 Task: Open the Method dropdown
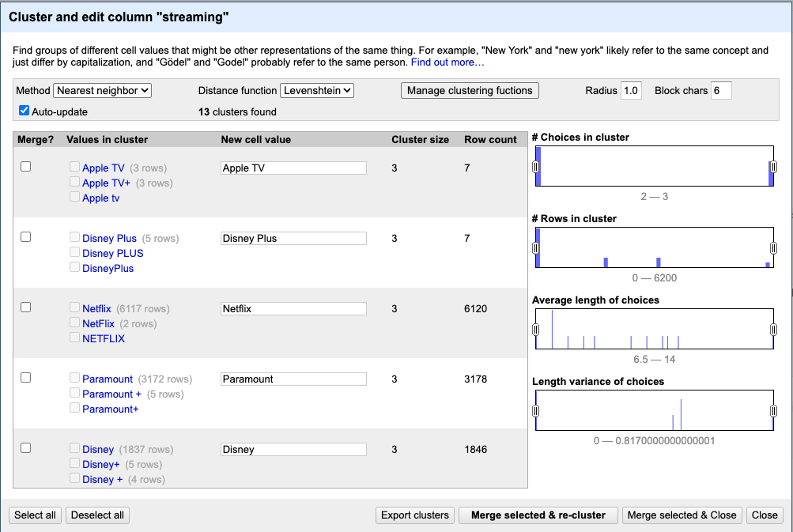[x=102, y=91]
